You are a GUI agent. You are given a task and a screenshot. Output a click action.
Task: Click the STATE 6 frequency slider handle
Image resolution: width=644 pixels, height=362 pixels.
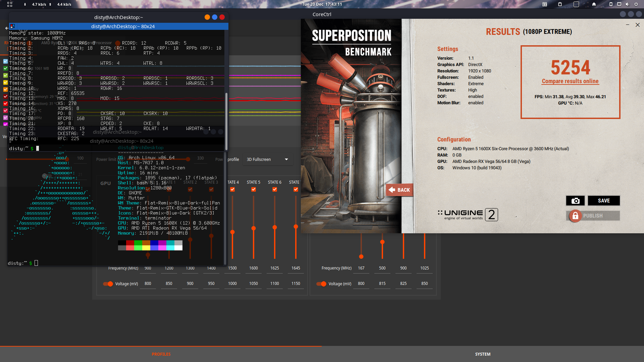click(275, 227)
